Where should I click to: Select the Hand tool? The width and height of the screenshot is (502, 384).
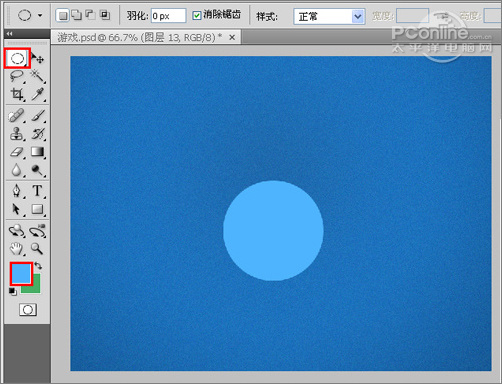(17, 249)
